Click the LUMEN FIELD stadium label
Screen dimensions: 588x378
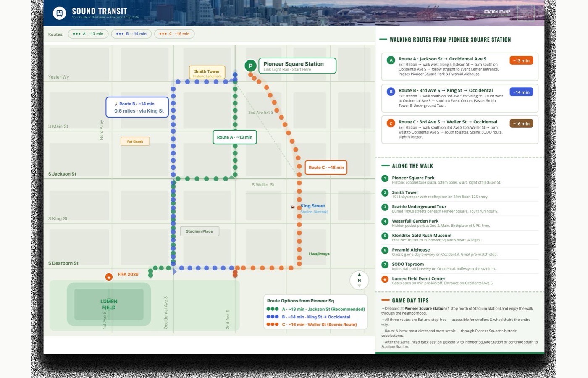point(109,304)
